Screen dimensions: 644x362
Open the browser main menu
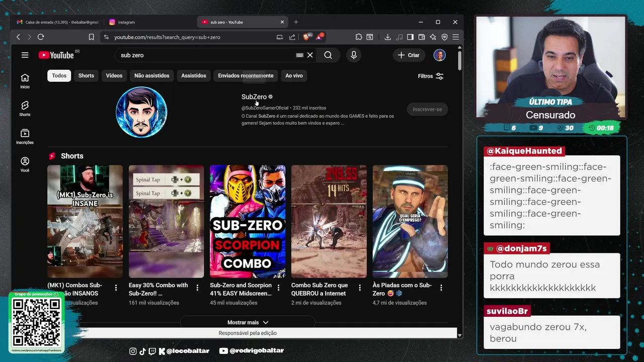pos(455,37)
